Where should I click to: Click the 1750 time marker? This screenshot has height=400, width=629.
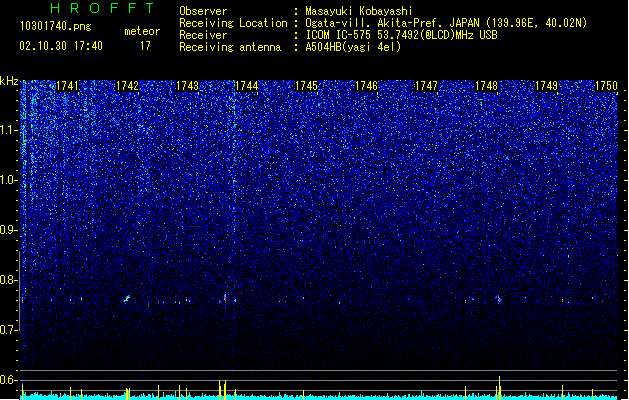click(606, 86)
